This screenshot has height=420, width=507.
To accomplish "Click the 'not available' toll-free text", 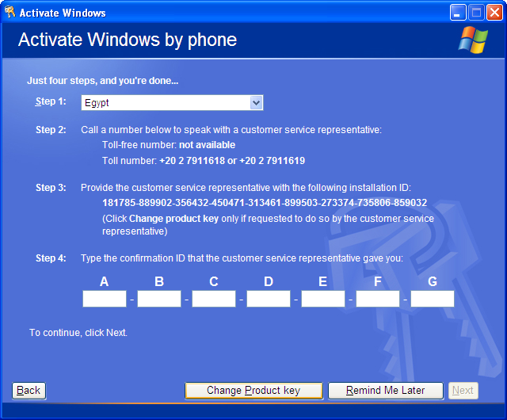I will coord(207,145).
